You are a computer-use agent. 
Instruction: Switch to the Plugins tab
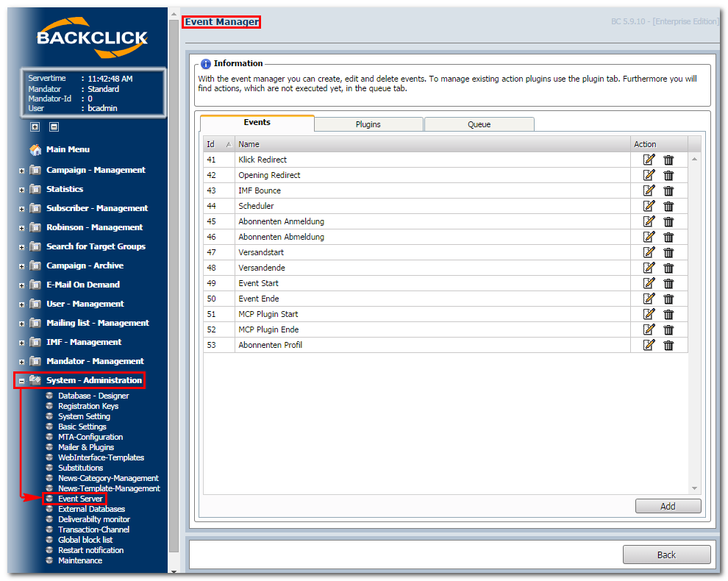pos(368,124)
